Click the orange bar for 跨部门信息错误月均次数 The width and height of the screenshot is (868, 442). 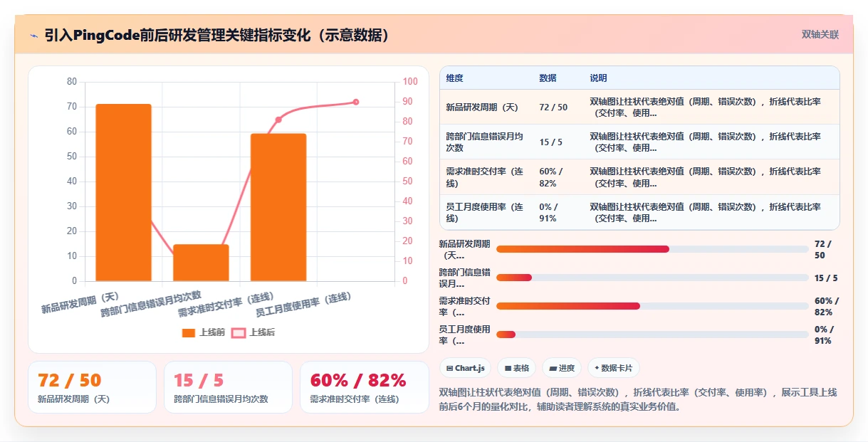click(x=201, y=263)
